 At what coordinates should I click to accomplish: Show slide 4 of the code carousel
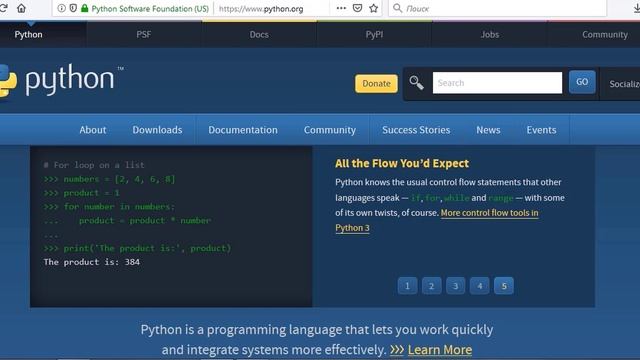[x=480, y=286]
